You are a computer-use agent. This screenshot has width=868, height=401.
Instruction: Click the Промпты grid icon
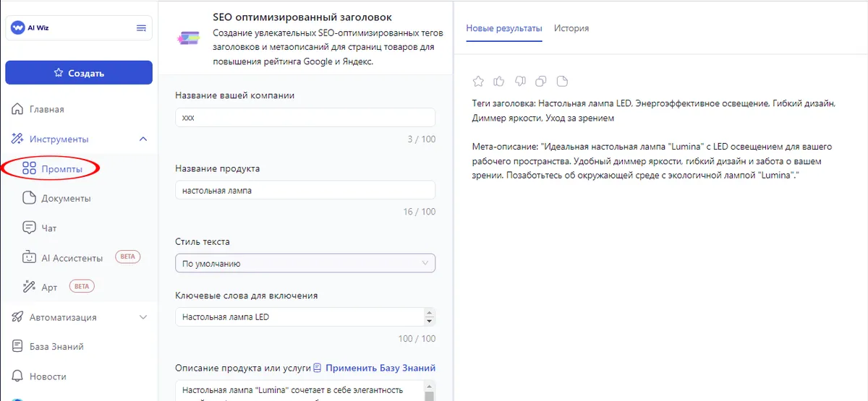29,169
